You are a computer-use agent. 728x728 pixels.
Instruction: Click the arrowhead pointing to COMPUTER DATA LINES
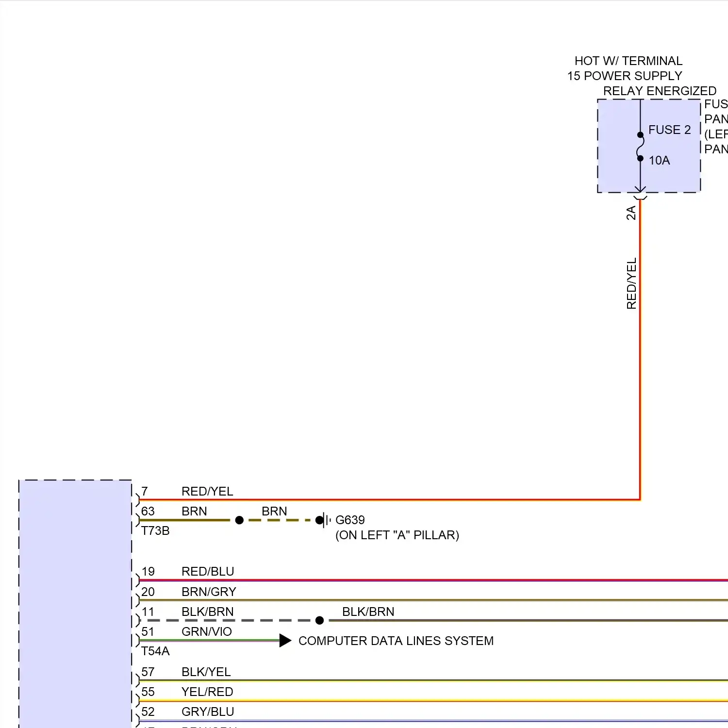point(285,641)
